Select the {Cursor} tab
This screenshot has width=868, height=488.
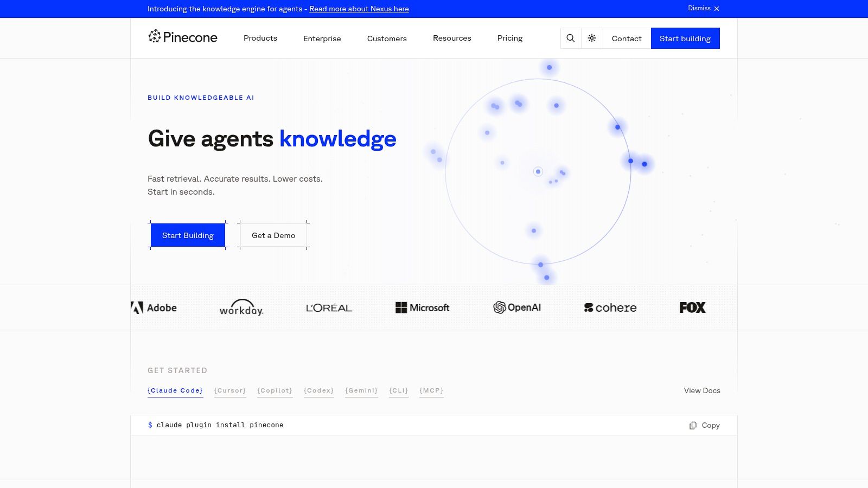coord(230,390)
